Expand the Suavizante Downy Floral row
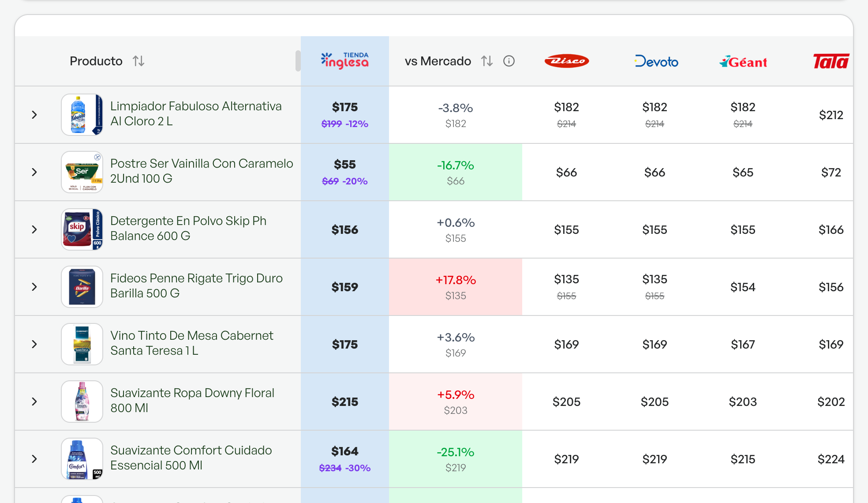 click(x=34, y=402)
